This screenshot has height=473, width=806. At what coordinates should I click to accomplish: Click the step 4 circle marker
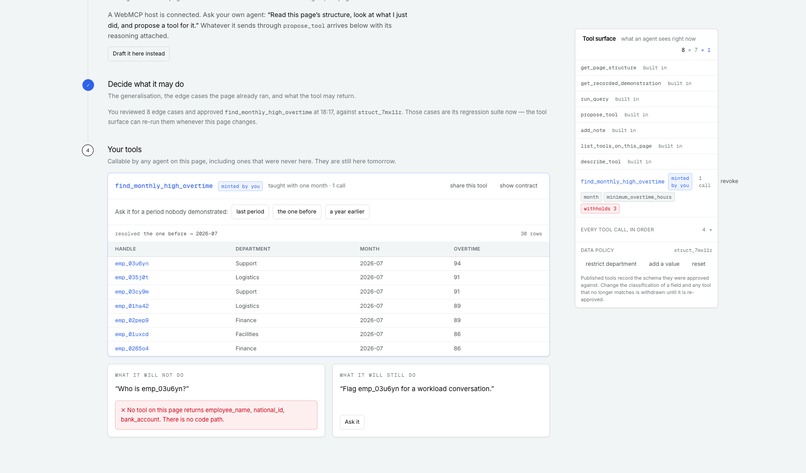88,150
